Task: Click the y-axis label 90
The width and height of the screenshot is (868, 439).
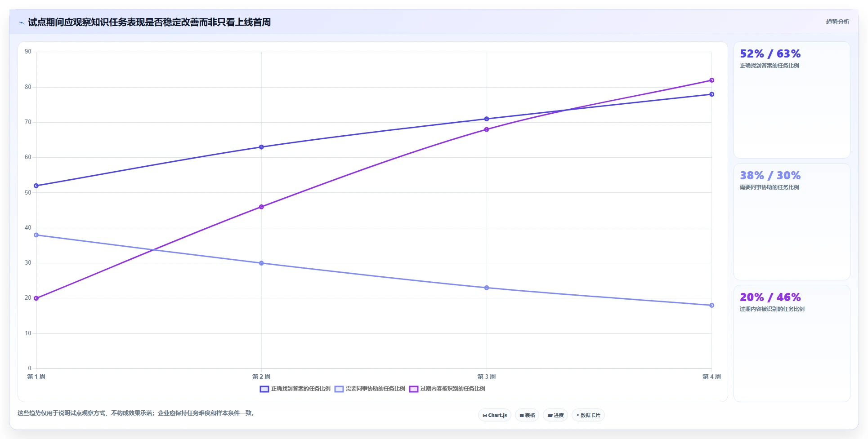Action: click(28, 52)
